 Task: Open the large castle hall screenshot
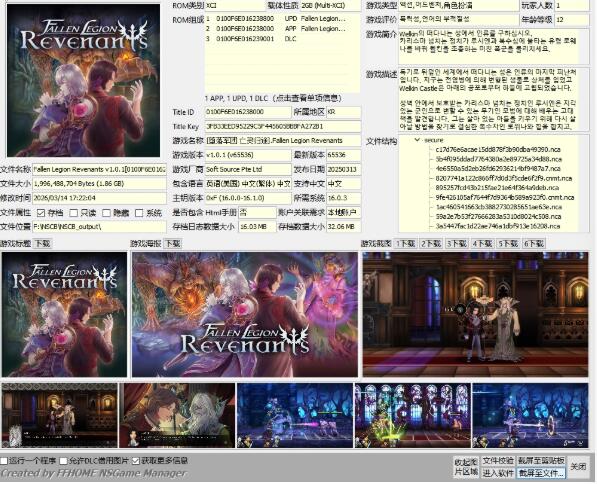tap(476, 315)
